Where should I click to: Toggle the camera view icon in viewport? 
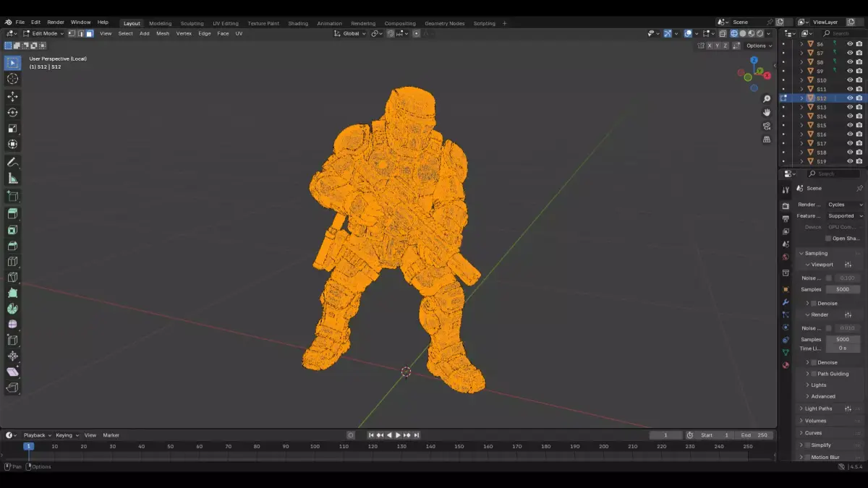(x=767, y=126)
